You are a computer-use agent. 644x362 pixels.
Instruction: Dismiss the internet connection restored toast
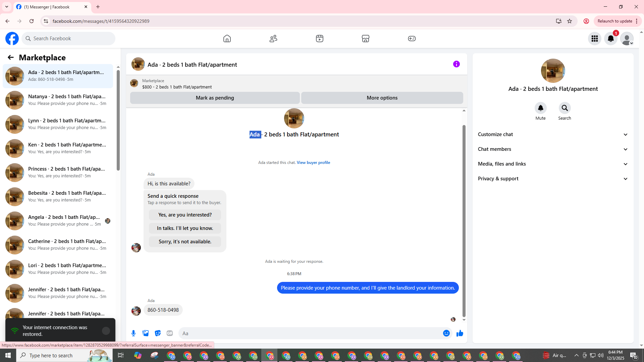106,331
